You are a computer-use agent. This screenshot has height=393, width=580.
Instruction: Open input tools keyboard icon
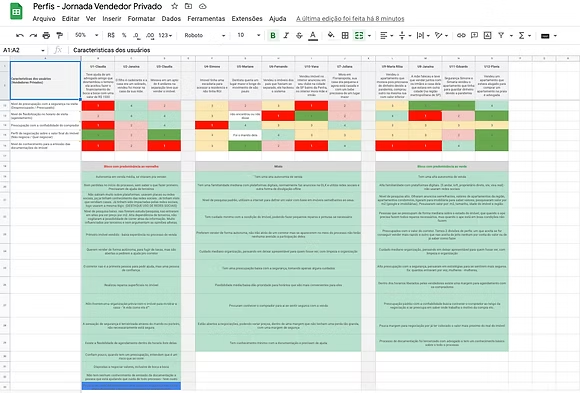[548, 36]
